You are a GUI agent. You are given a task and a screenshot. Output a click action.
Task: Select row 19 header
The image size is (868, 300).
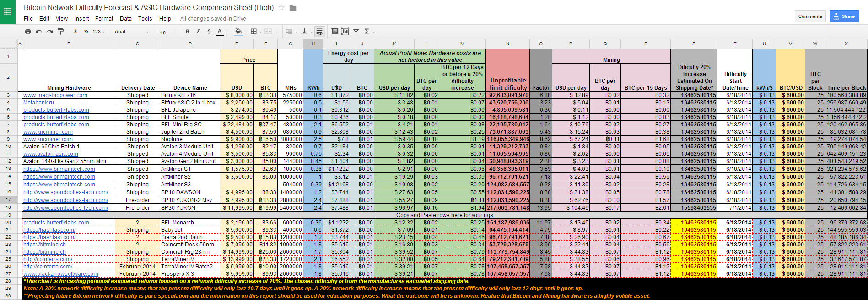tap(8, 215)
